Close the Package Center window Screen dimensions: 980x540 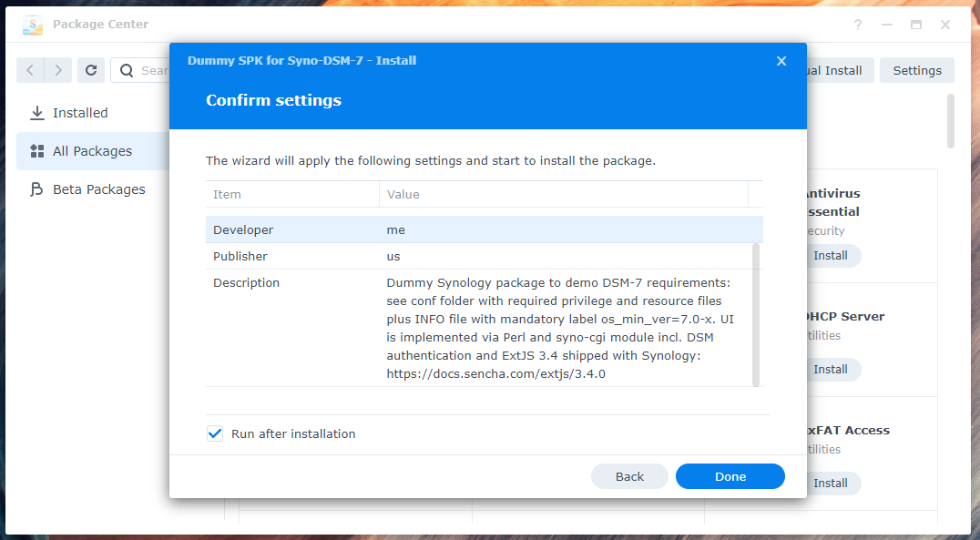click(945, 25)
